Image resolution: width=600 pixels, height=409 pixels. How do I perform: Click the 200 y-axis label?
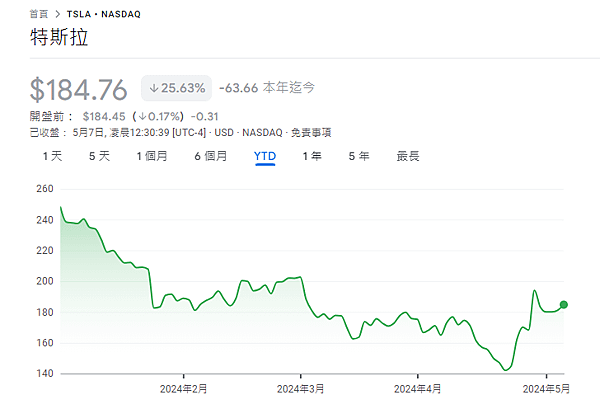click(x=45, y=281)
